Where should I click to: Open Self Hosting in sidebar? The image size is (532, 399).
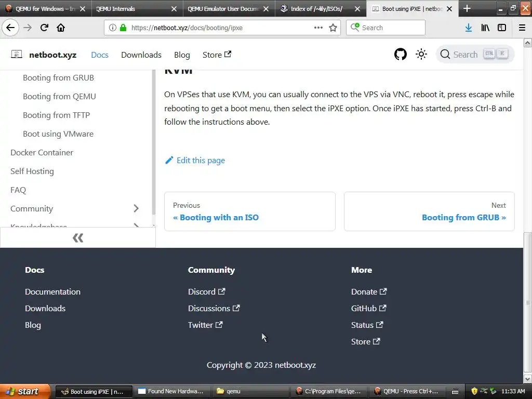point(32,171)
